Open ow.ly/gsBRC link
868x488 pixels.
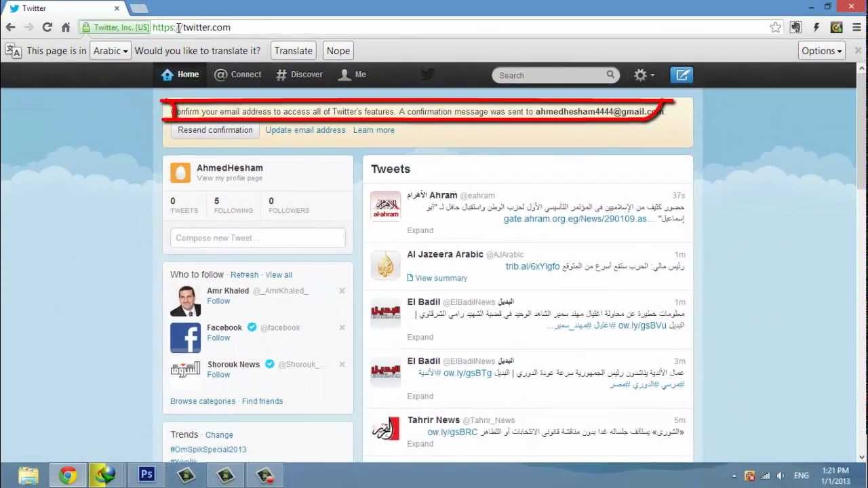(x=452, y=432)
